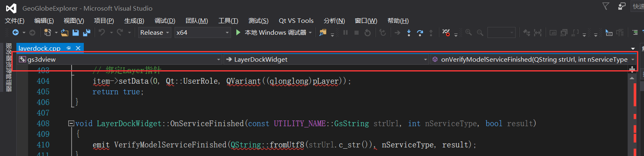Screen dimensions: 644x156
Task: Open the Undo history dropdown arrow
Action: [111, 33]
